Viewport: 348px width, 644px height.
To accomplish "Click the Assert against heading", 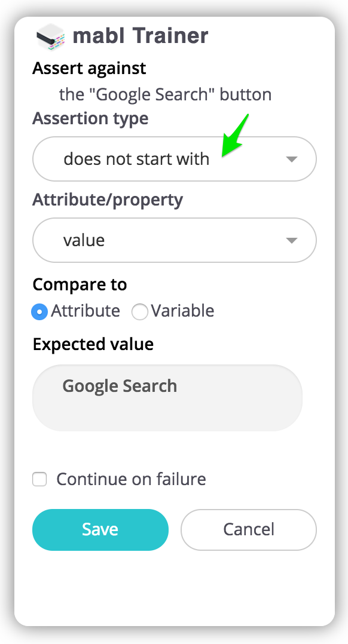I will (x=89, y=68).
